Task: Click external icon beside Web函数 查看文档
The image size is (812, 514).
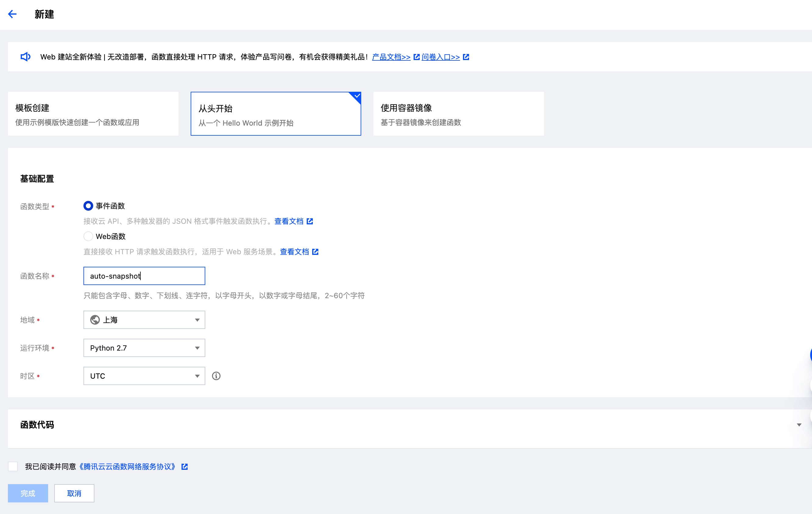Action: [315, 252]
